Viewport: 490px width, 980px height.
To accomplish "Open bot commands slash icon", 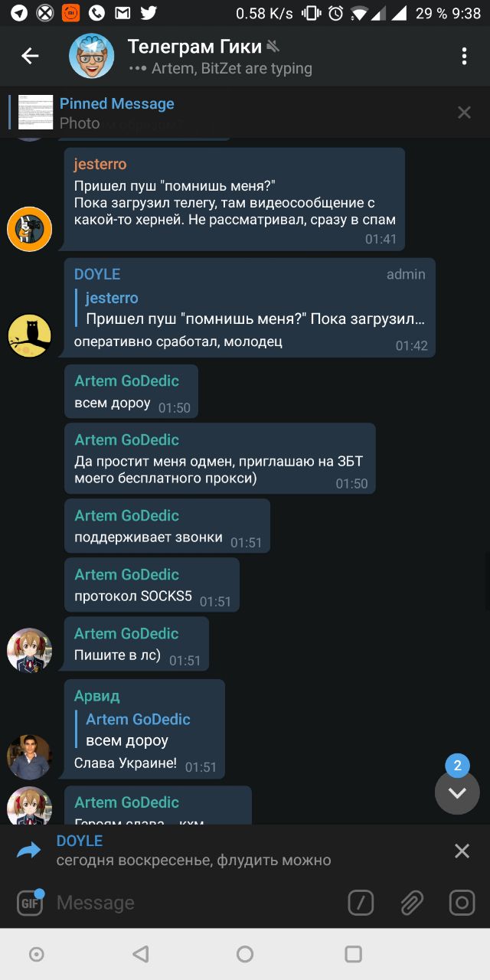I will tap(361, 903).
